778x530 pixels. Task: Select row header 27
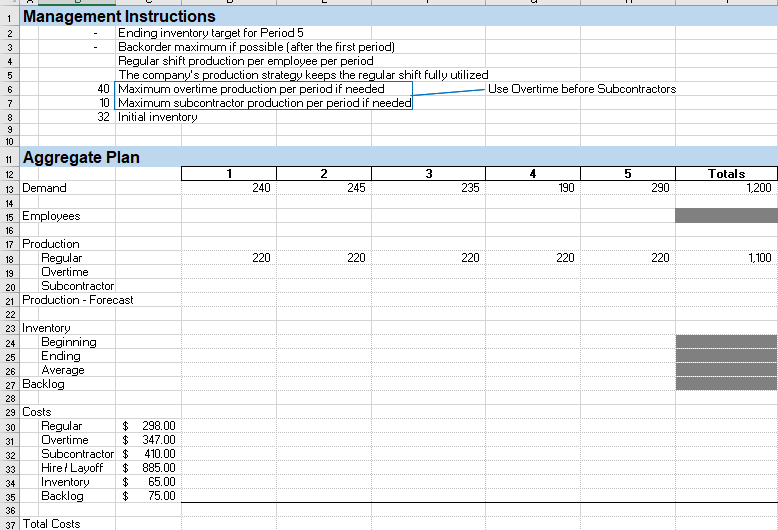point(9,385)
